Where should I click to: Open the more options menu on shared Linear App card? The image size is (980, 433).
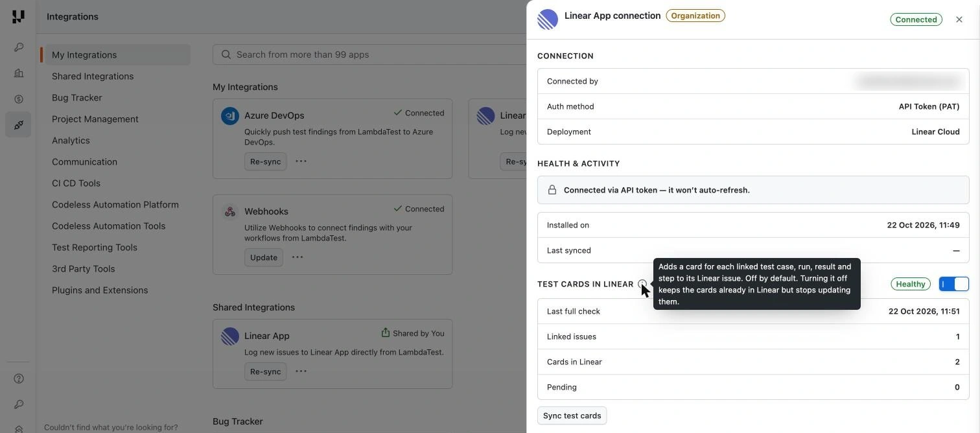click(301, 371)
